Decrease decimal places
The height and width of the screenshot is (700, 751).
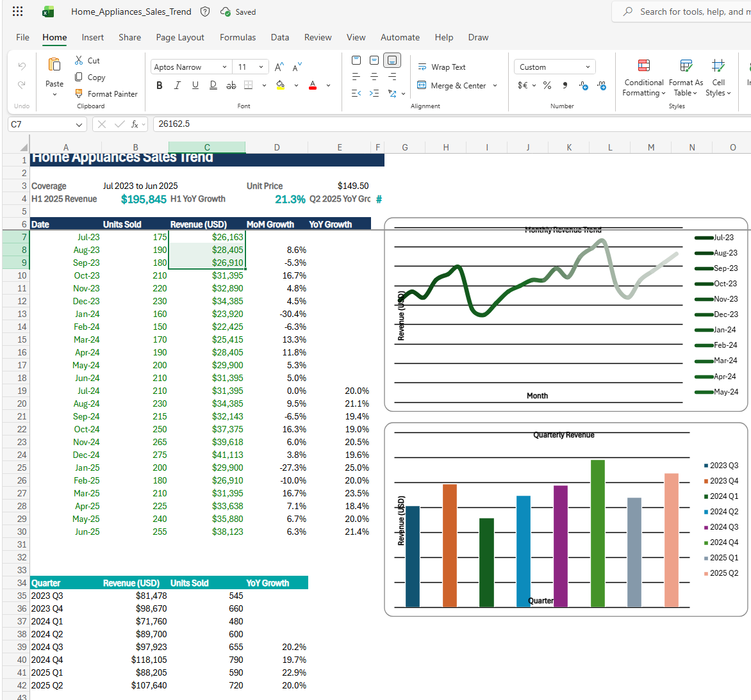click(602, 86)
